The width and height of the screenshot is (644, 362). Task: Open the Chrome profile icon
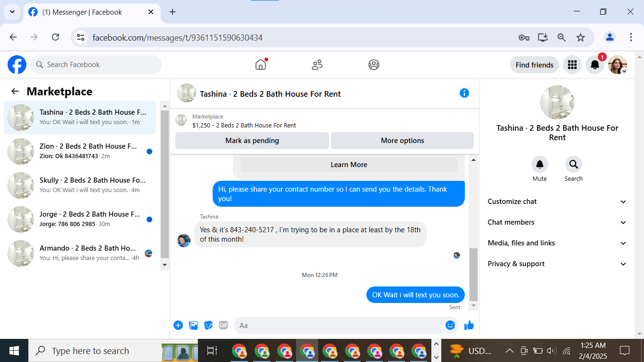pos(610,37)
